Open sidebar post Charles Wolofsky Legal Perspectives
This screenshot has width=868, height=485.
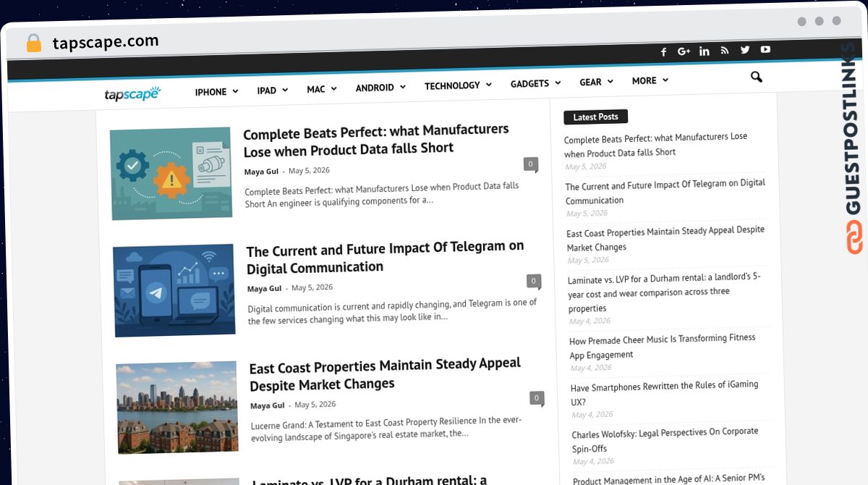pos(665,439)
